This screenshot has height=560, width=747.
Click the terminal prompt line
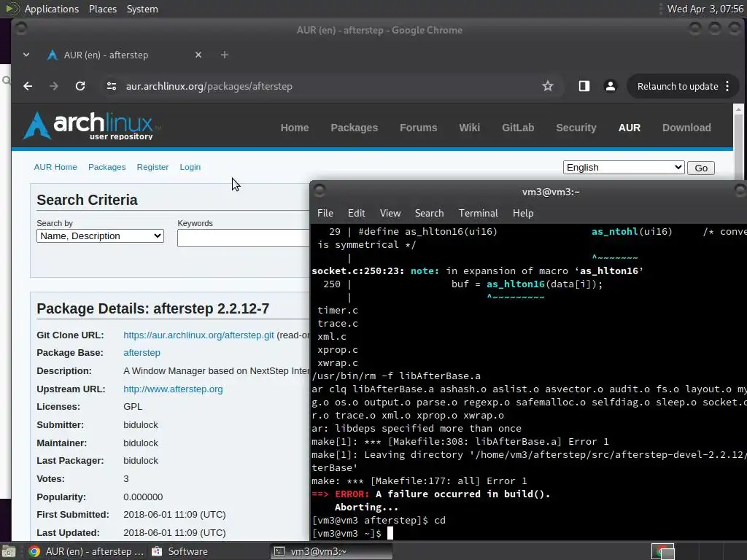click(352, 533)
